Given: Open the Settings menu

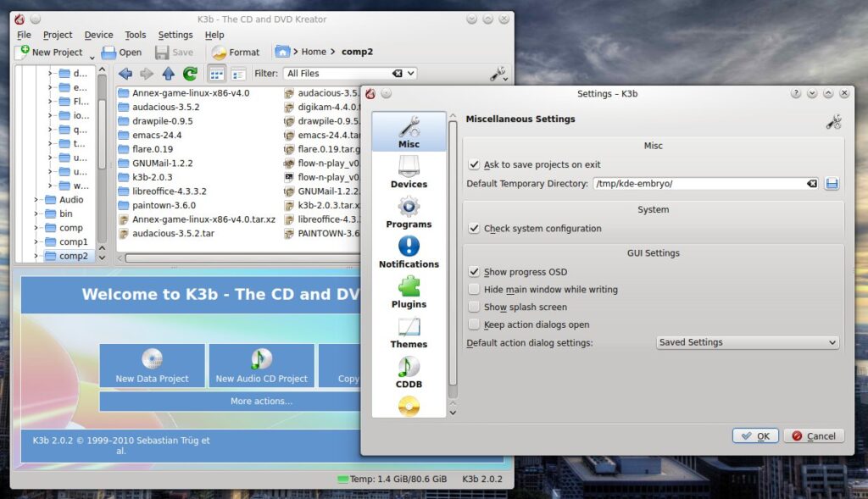Looking at the screenshot, I should coord(175,35).
